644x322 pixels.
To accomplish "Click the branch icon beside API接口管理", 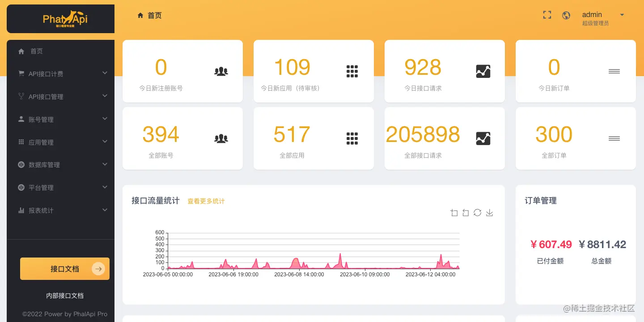I will point(21,96).
